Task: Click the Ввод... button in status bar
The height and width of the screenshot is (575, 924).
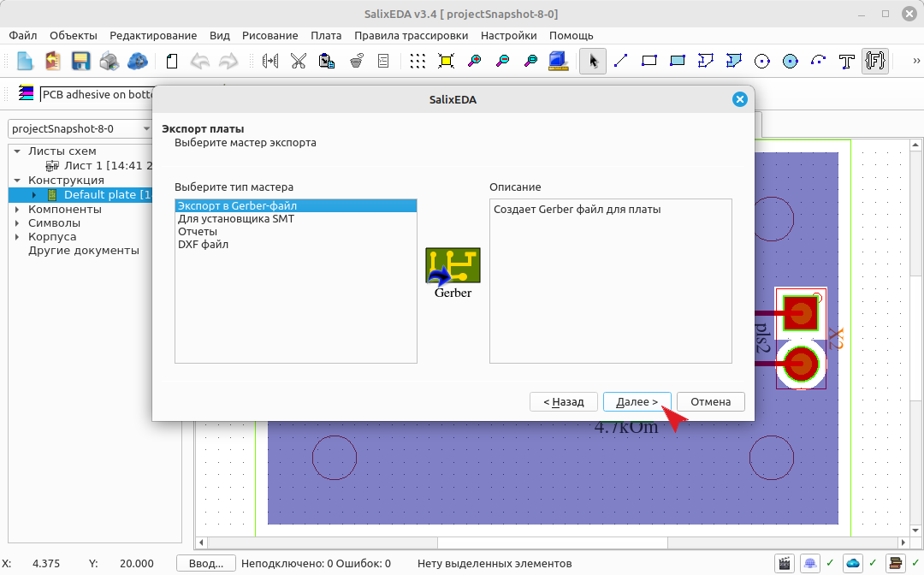Action: pyautogui.click(x=205, y=563)
